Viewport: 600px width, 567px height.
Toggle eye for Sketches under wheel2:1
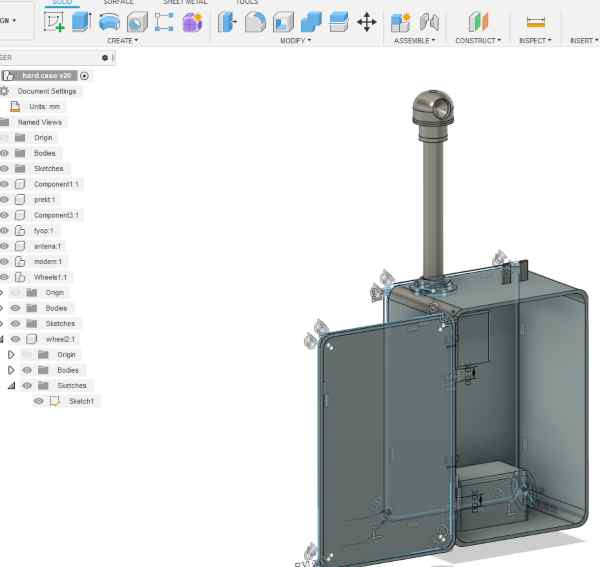click(27, 385)
